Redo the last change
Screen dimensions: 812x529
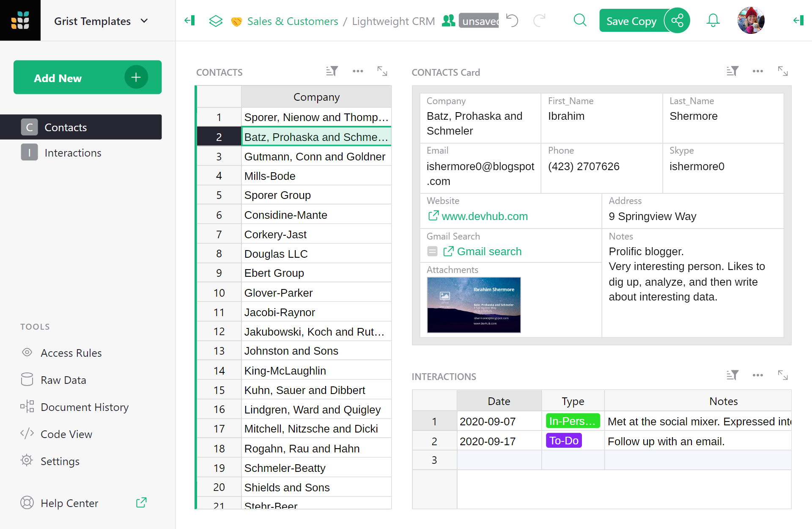(x=540, y=20)
